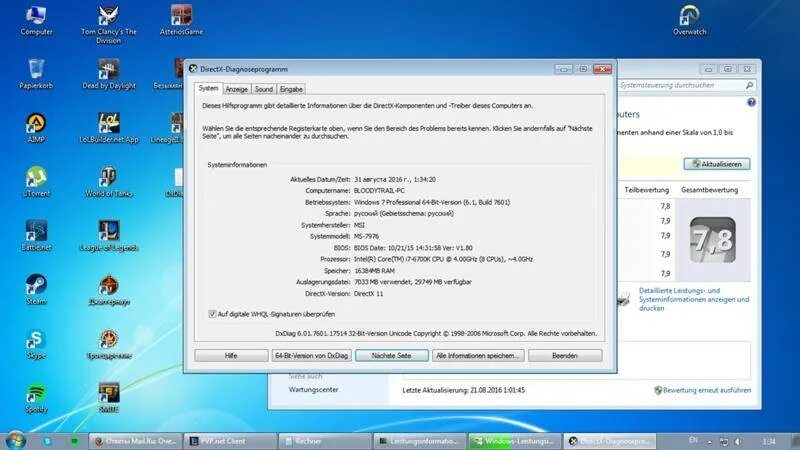Image resolution: width=800 pixels, height=450 pixels.
Task: Click the DirectX-Diagnoseprogramm title bar icon
Action: tap(193, 69)
